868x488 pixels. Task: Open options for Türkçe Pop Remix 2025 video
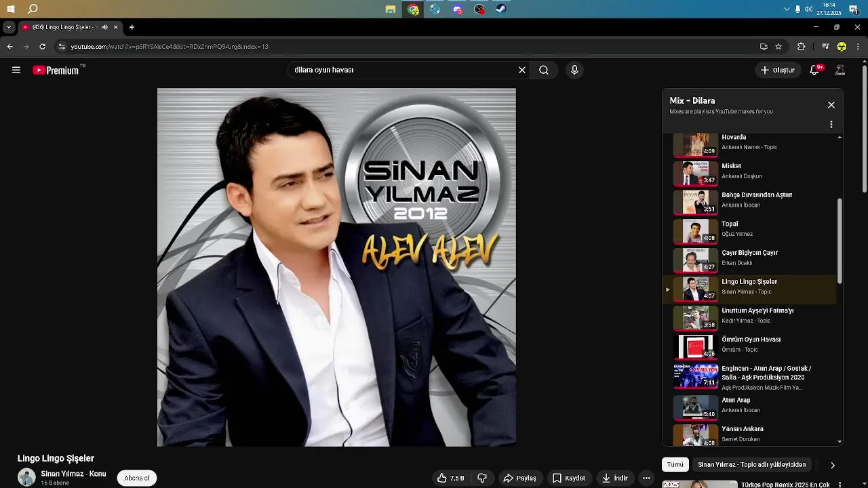click(x=840, y=485)
